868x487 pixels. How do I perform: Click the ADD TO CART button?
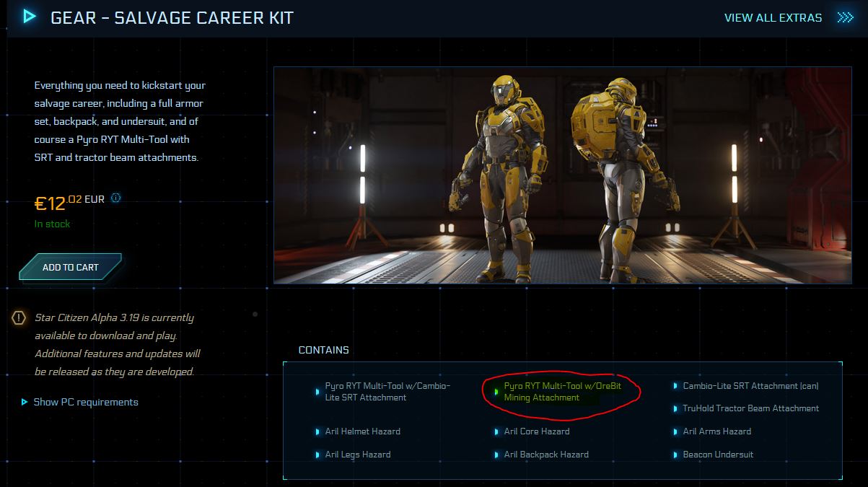tap(69, 267)
